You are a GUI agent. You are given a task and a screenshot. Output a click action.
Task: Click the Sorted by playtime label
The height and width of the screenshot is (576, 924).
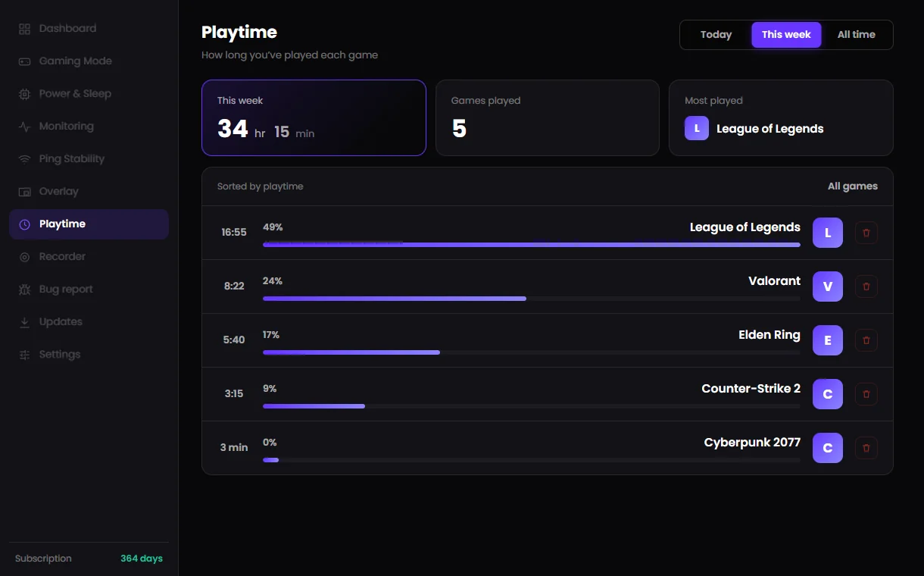coord(260,186)
